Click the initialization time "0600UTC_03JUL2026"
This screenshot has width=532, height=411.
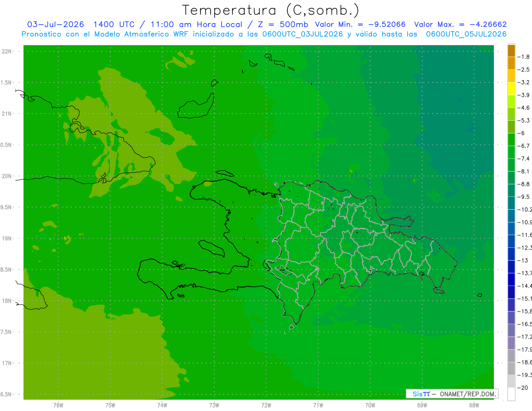303,34
